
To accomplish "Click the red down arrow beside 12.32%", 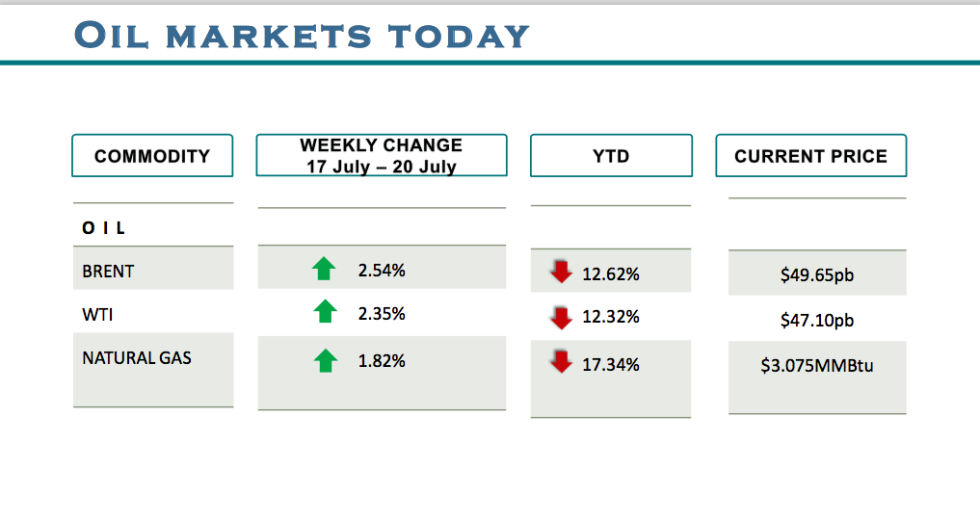I will tap(561, 316).
